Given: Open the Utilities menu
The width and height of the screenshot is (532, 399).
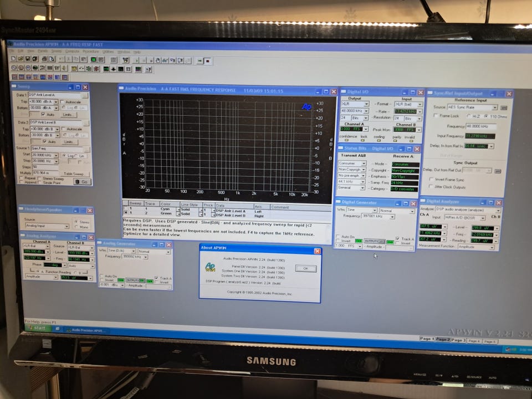Looking at the screenshot, I should (x=108, y=52).
